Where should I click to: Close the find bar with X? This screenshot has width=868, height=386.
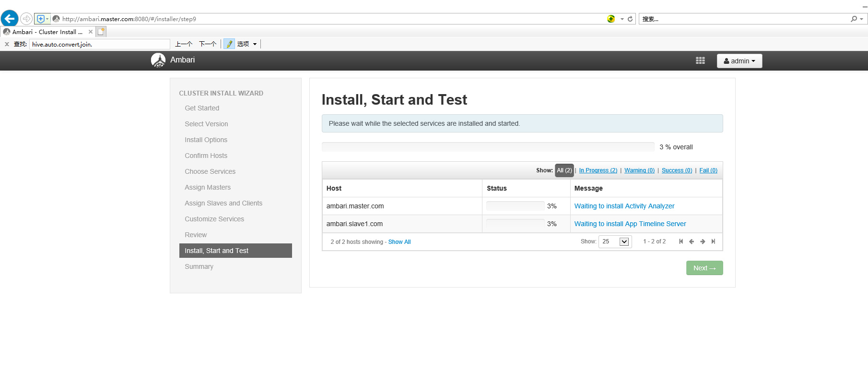7,44
